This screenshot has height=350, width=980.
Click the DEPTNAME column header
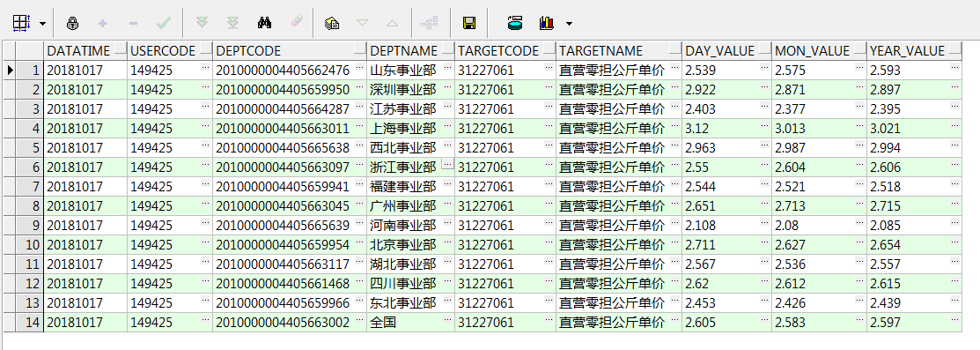[x=411, y=51]
